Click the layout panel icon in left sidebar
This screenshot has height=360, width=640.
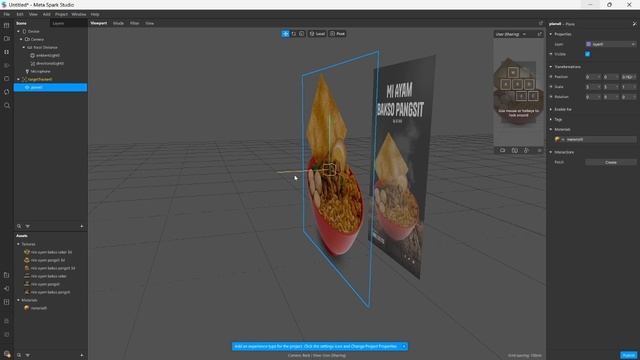point(7,25)
